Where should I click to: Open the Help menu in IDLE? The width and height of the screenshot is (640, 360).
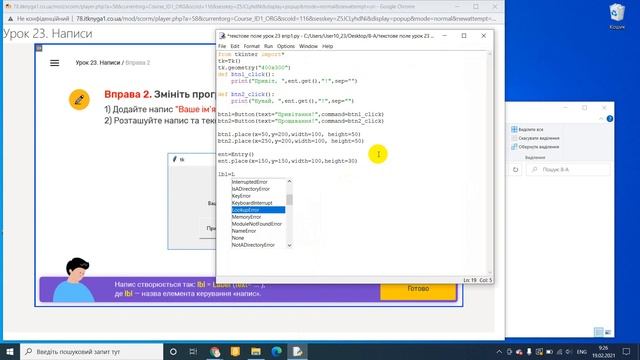click(327, 46)
